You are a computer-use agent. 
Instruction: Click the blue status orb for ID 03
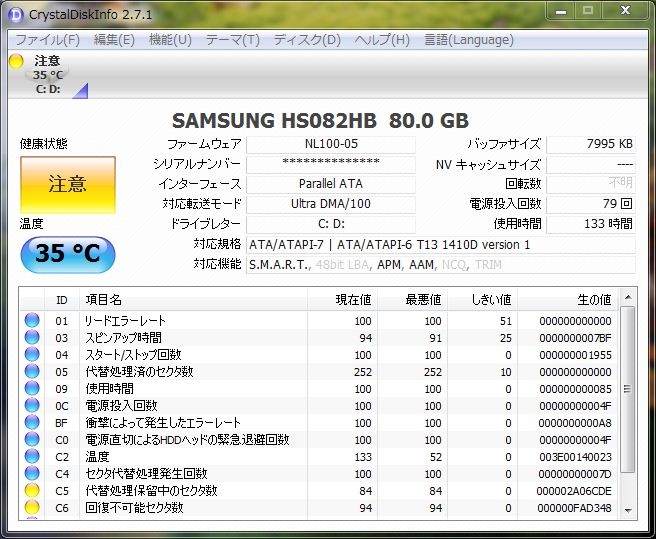coord(32,337)
